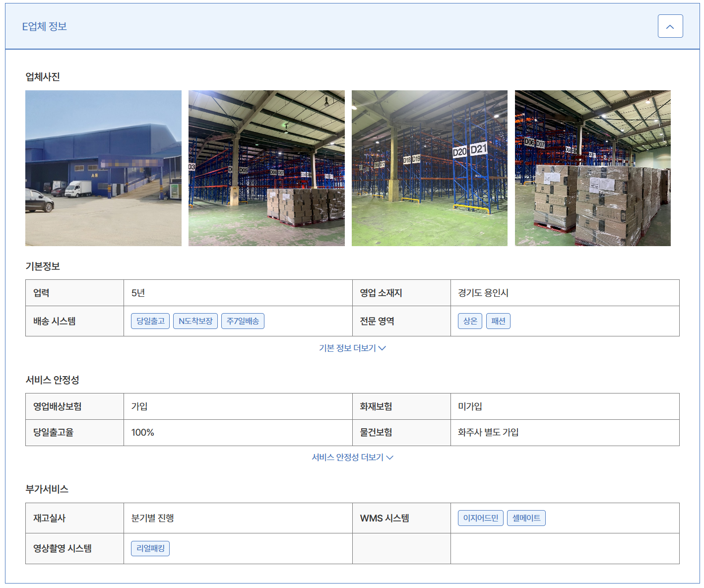Click the 셀메이트 WMS tag

[x=526, y=518]
